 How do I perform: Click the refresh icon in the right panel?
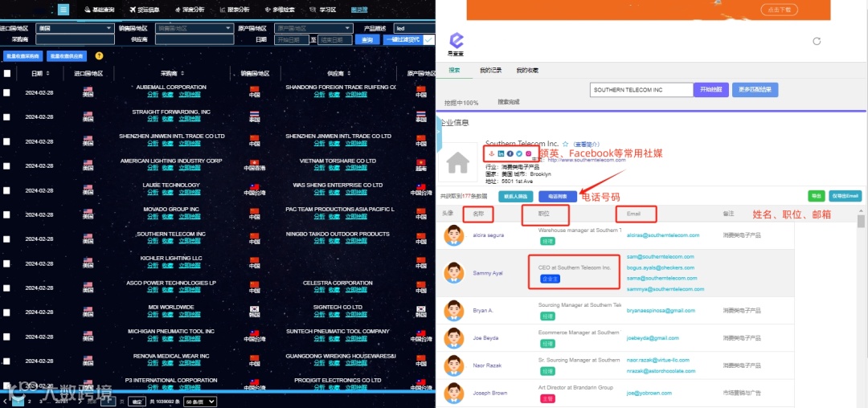(816, 41)
